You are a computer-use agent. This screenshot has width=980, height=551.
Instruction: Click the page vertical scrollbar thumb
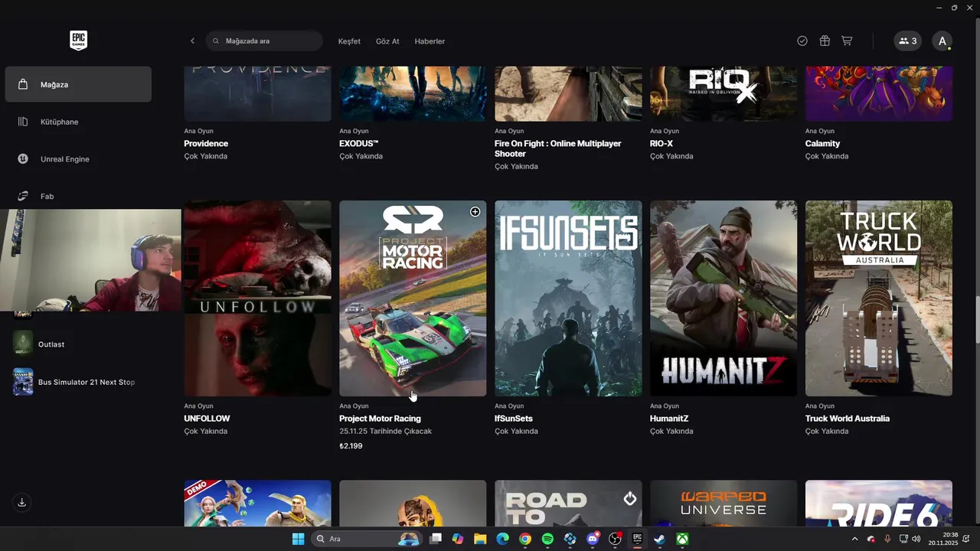click(x=976, y=319)
